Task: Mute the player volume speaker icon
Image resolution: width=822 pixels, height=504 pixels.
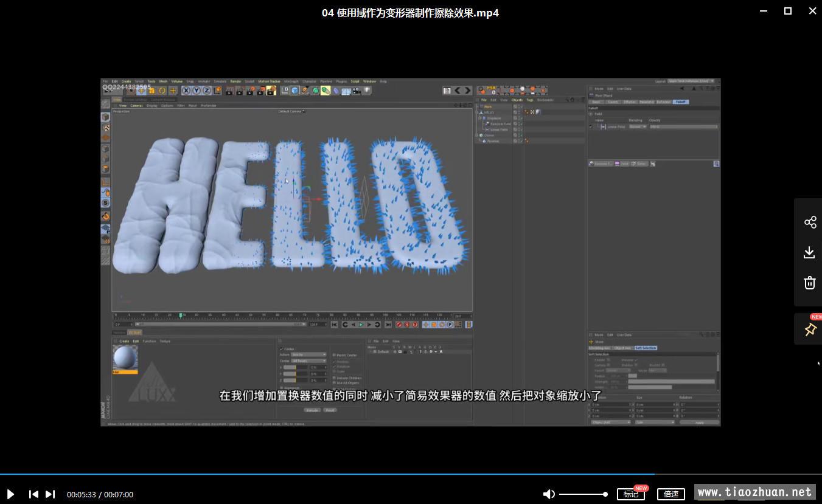Action: pyautogui.click(x=549, y=494)
